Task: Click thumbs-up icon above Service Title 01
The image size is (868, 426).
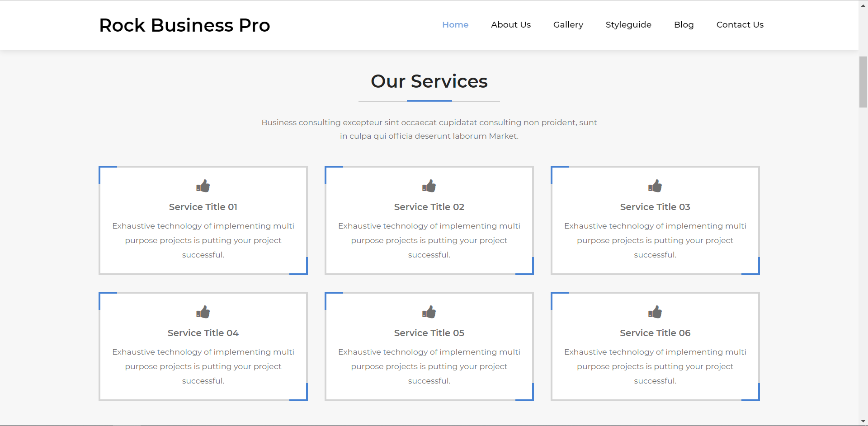Action: tap(203, 186)
